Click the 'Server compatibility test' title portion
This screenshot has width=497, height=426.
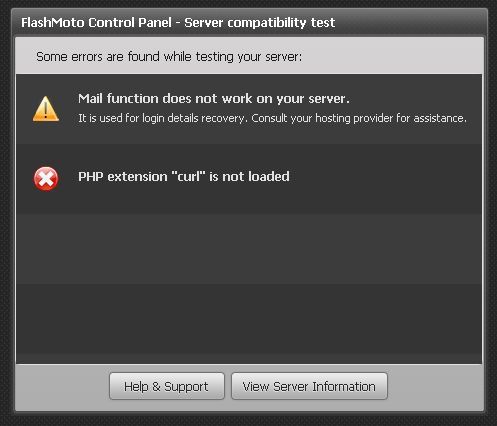pos(260,23)
